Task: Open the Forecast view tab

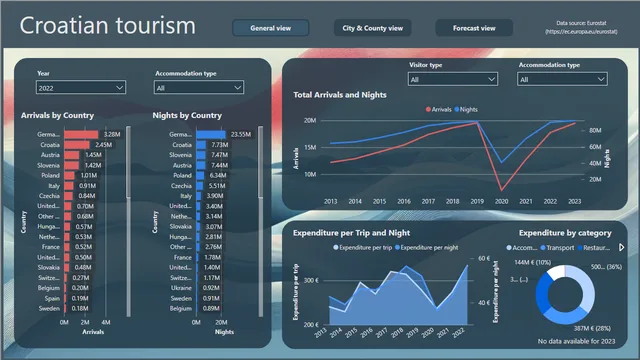Action: [x=474, y=28]
